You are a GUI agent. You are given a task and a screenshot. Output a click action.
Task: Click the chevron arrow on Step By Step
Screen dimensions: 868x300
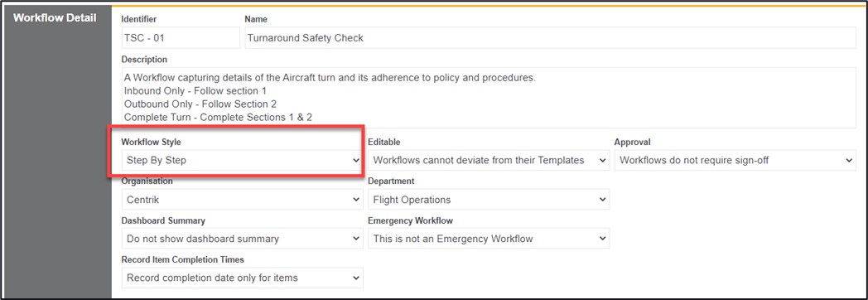pos(356,161)
